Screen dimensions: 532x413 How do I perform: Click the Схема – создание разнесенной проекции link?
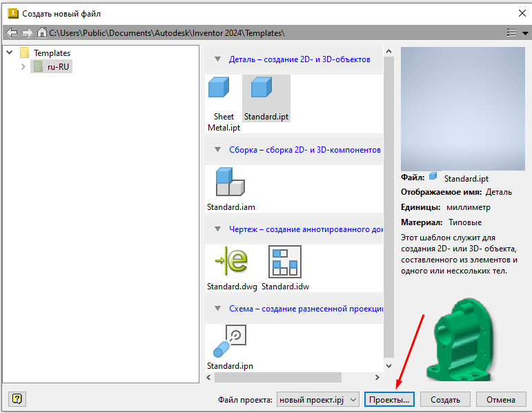[306, 309]
